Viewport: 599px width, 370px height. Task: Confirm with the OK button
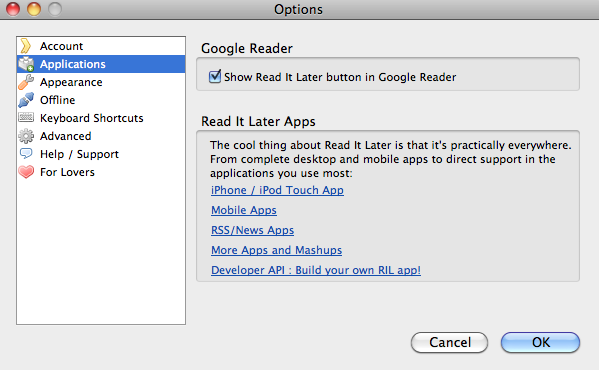point(541,342)
